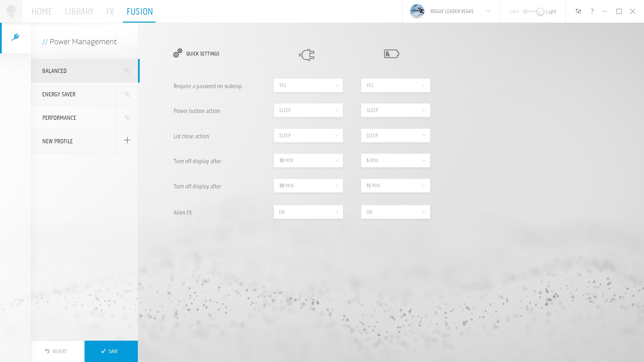Open the 10 MIN display timeout dropdown

pyautogui.click(x=308, y=160)
